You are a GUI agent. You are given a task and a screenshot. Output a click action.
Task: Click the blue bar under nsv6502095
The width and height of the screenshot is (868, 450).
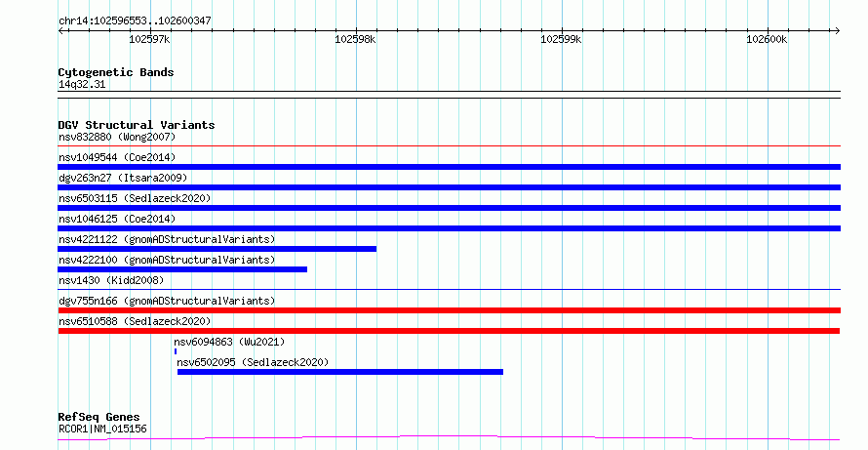click(340, 372)
